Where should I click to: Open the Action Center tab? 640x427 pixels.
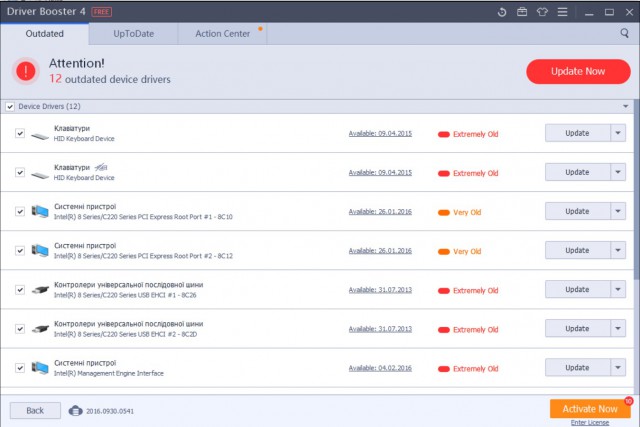[222, 33]
